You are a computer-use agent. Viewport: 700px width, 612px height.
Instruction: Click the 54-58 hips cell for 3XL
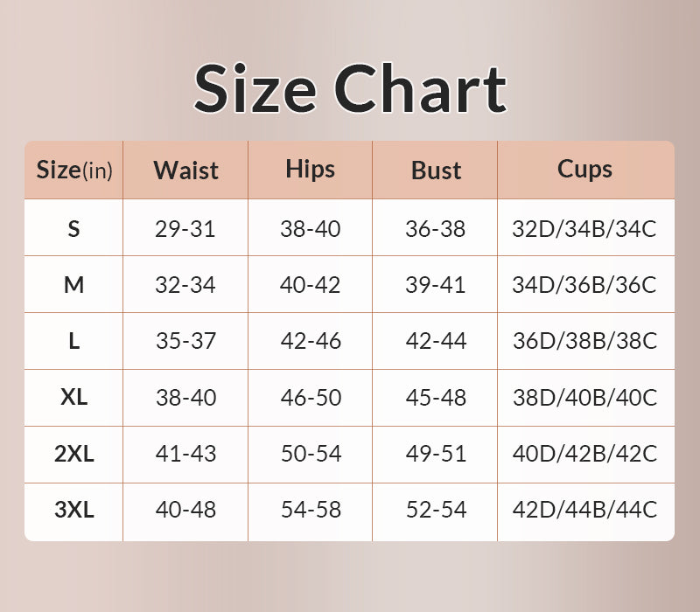[310, 510]
